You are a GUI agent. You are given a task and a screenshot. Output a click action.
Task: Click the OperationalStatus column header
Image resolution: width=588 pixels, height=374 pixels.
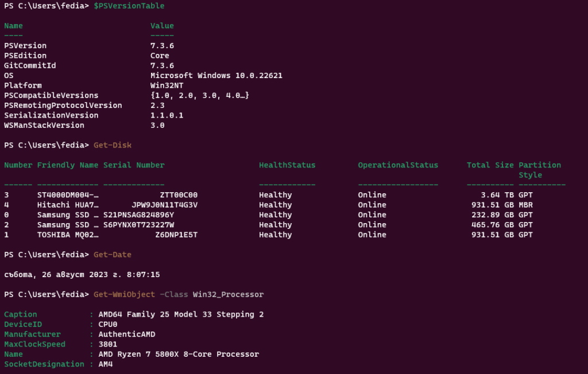click(x=398, y=165)
